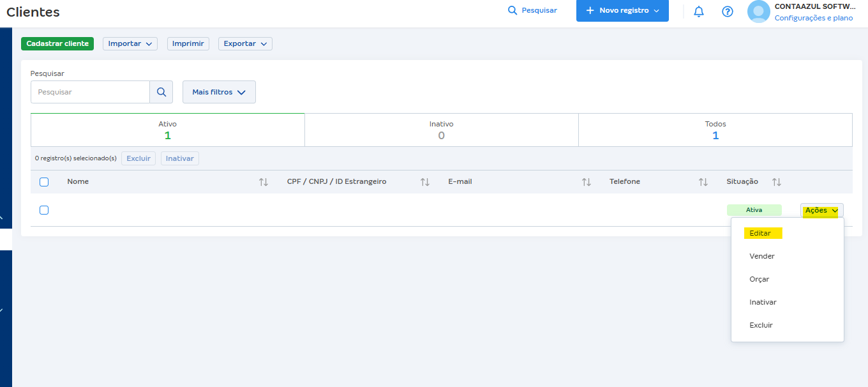Sort by E-mail column arrows

[x=587, y=182]
